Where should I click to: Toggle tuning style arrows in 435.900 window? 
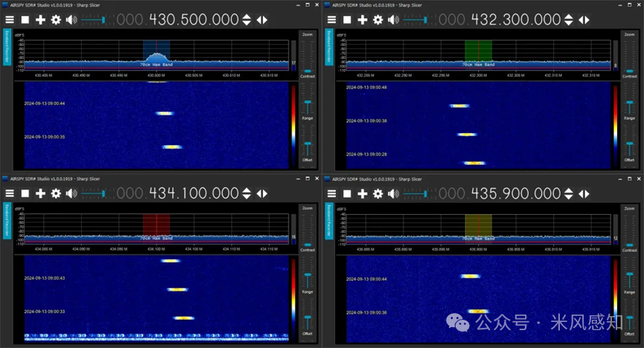click(584, 193)
